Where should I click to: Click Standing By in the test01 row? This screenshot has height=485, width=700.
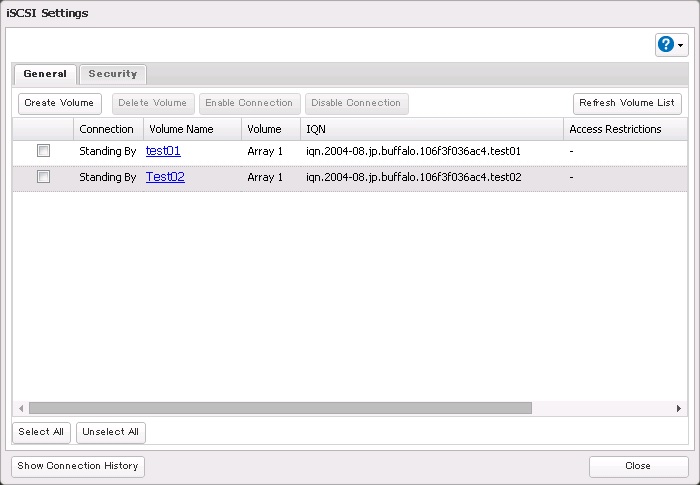[108, 151]
